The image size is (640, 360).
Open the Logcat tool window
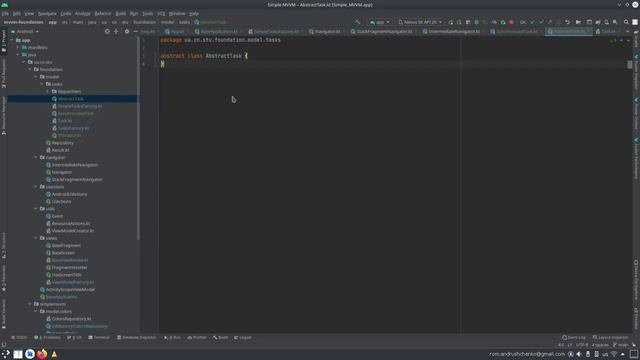(x=243, y=338)
